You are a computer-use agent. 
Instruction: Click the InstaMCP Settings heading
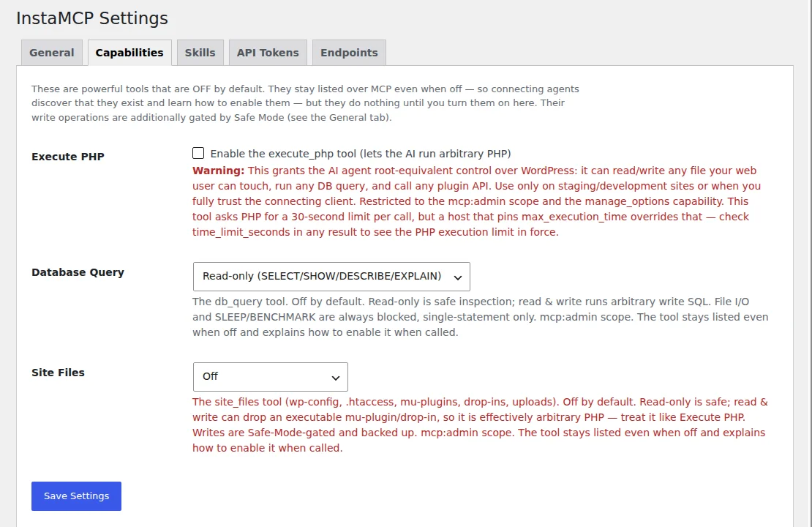pyautogui.click(x=92, y=18)
